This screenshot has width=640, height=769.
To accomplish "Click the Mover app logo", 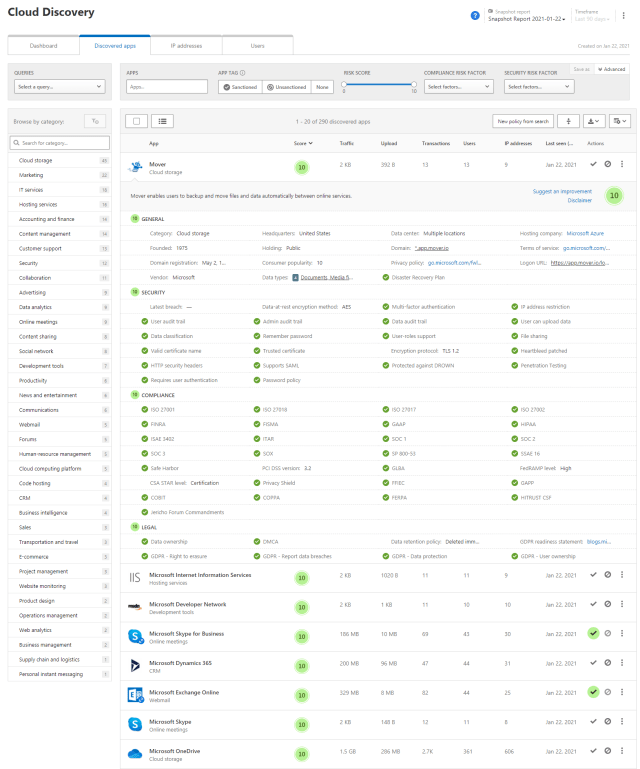I will point(135,167).
